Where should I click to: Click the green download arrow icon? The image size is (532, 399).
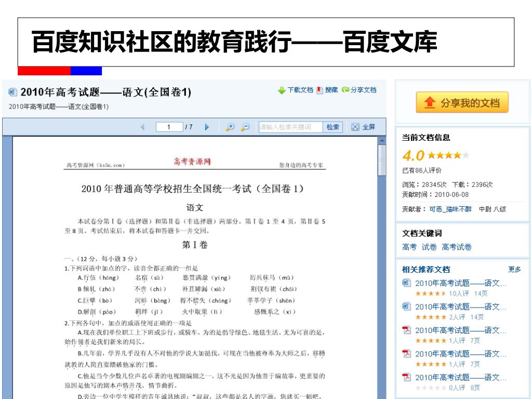tap(282, 90)
